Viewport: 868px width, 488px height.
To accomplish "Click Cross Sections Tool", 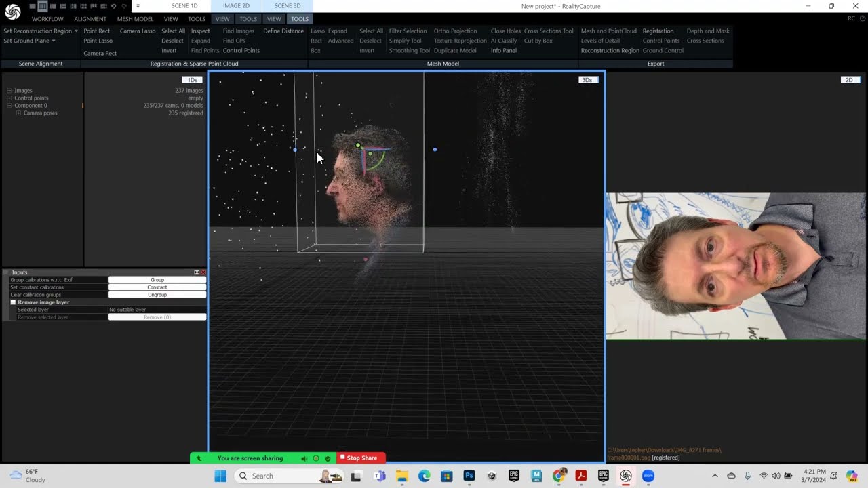I will coord(549,30).
